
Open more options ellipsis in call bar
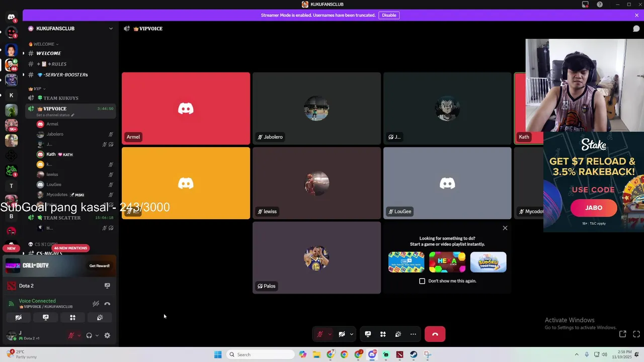[413, 334]
